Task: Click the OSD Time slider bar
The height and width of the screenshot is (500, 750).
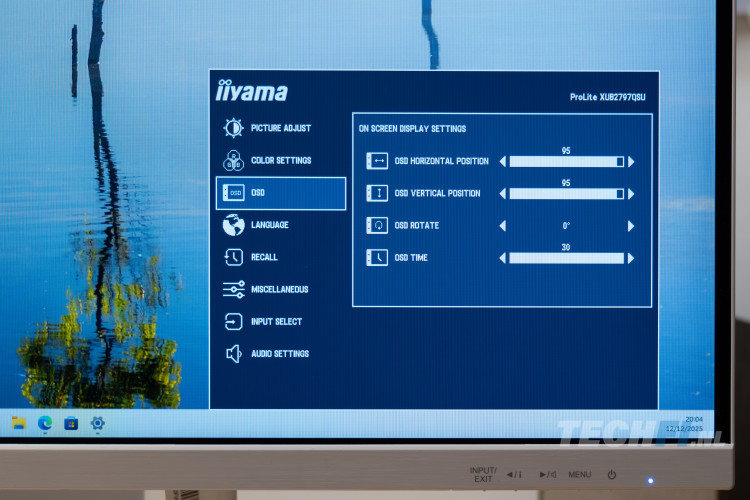Action: tap(566, 258)
